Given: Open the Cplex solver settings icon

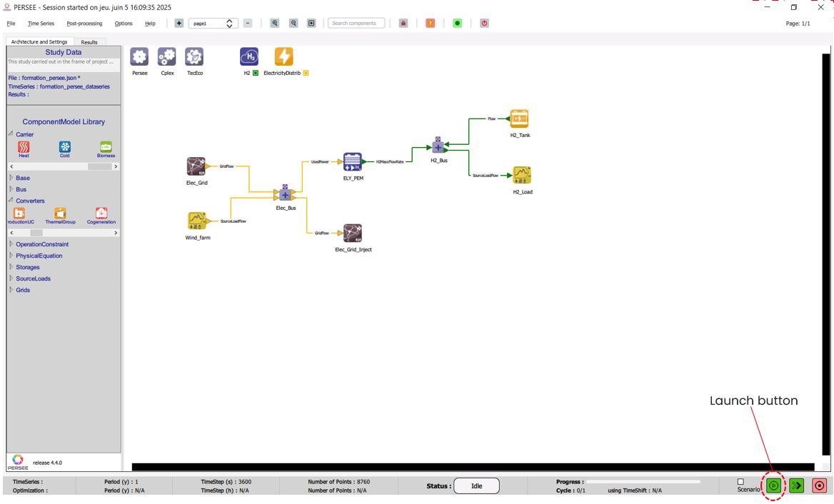Looking at the screenshot, I should (x=167, y=56).
